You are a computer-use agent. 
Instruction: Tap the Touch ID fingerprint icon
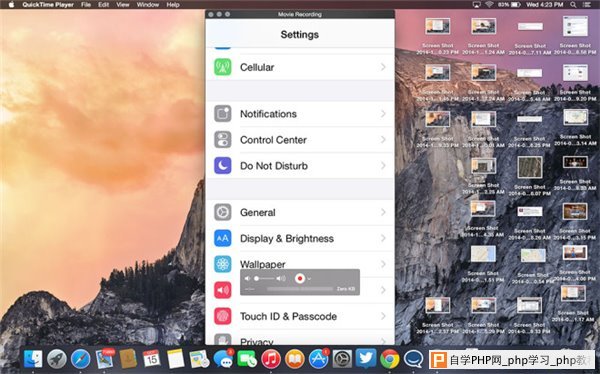coord(223,316)
